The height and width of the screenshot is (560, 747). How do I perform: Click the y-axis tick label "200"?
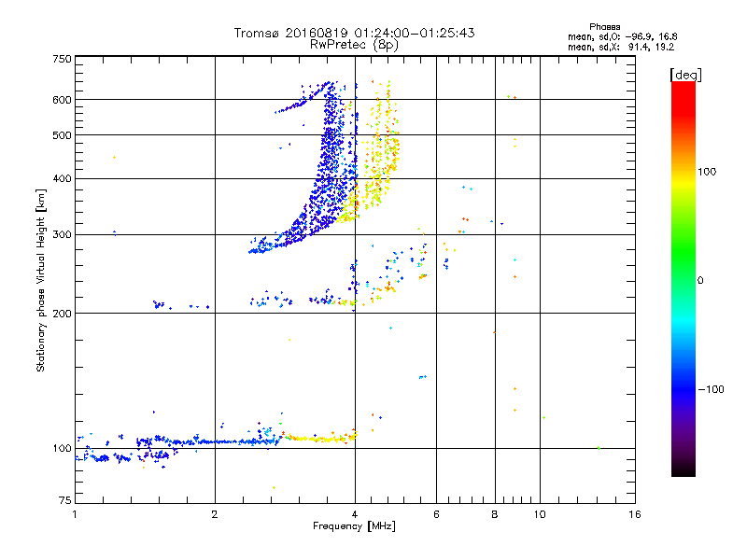click(x=62, y=314)
